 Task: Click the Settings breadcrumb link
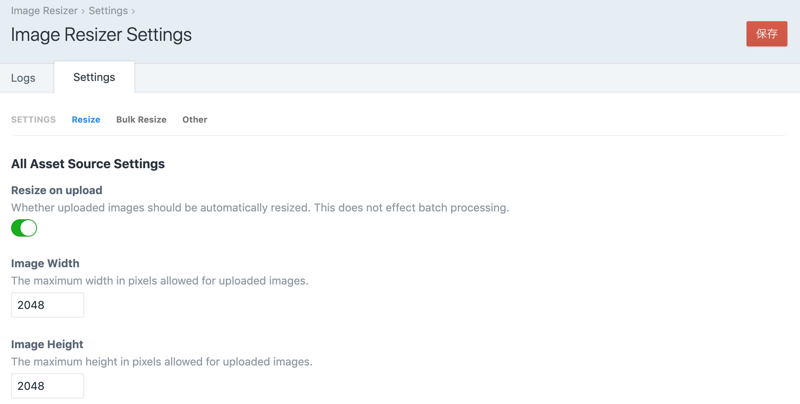click(x=107, y=11)
